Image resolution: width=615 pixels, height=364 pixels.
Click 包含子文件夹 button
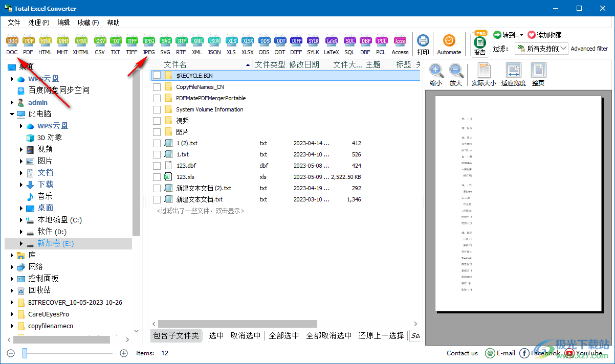tap(176, 335)
